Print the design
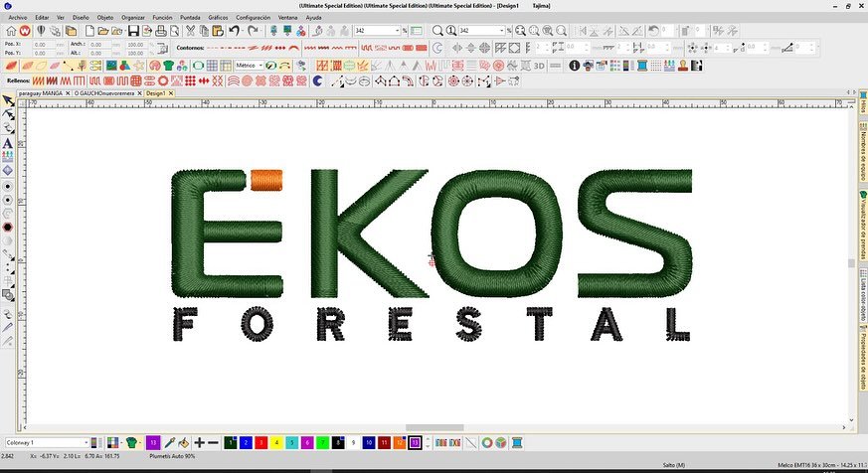Screen dimensions: 868x473 (x=160, y=31)
